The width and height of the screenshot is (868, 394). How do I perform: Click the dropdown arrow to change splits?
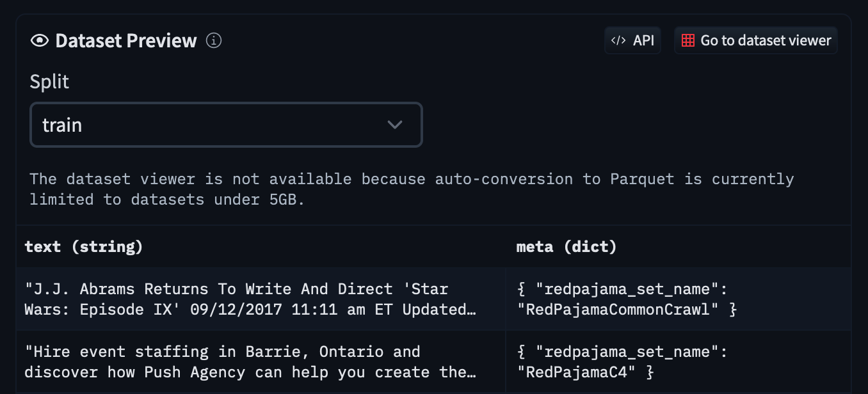coord(395,124)
